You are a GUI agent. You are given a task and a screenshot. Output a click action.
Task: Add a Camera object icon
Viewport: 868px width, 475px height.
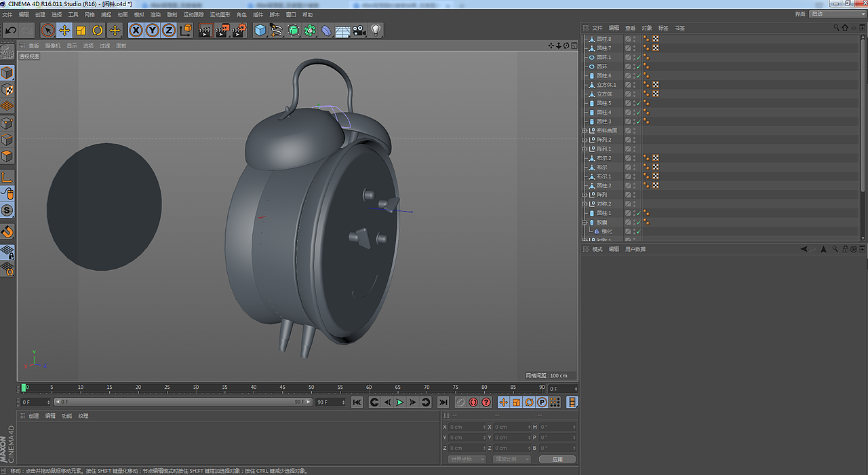point(359,30)
